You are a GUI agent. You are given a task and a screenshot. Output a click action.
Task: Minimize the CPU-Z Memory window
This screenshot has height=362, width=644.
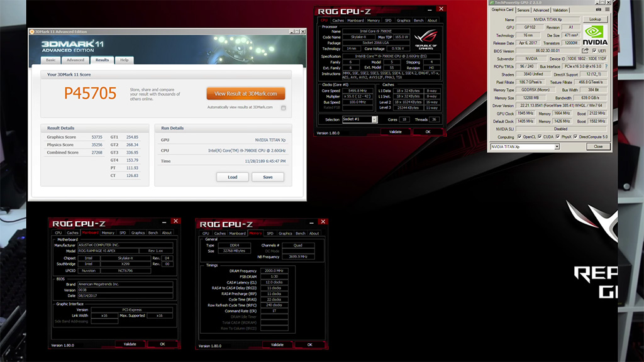pos(311,222)
